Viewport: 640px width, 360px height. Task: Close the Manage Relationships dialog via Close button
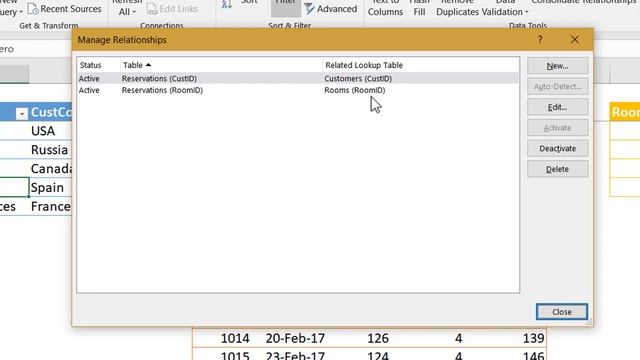tap(562, 312)
